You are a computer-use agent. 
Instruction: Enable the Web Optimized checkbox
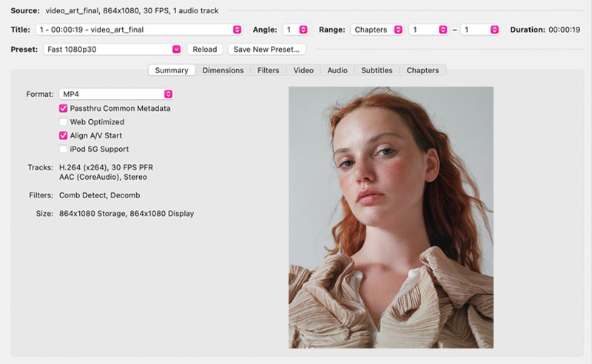(64, 122)
